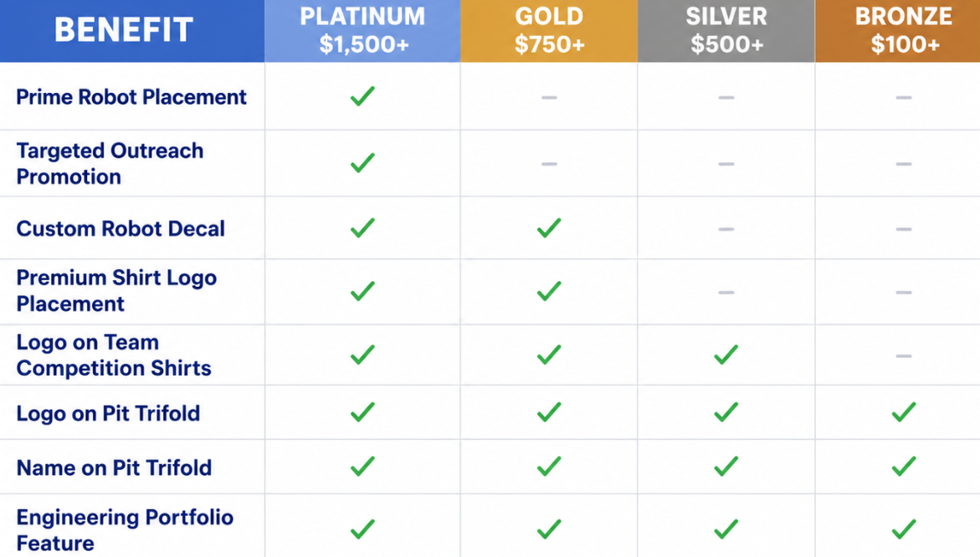The height and width of the screenshot is (557, 980).
Task: Click Platinum checkmark for Targeted Outreach Promotion
Action: coord(362,162)
